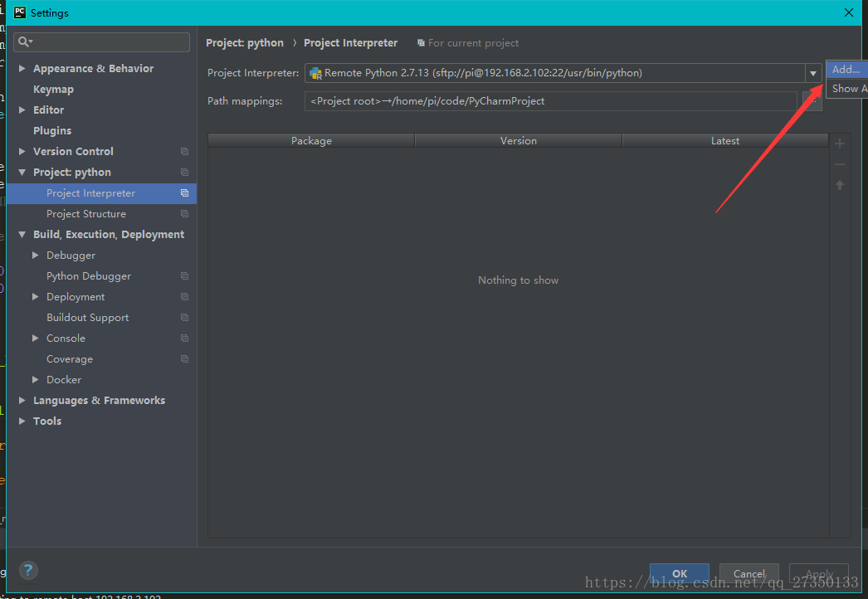Click the Latest column header

[725, 140]
